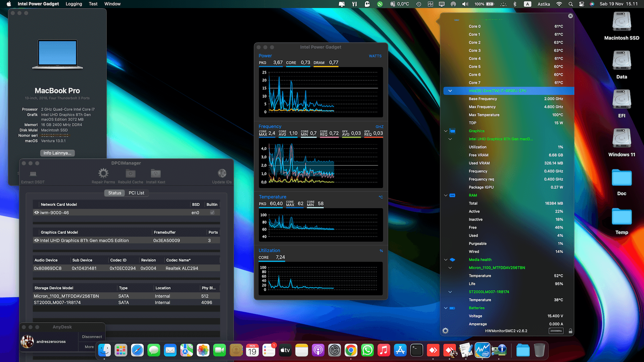This screenshot has width=644, height=362.
Task: Open the Test menu
Action: coord(93,4)
